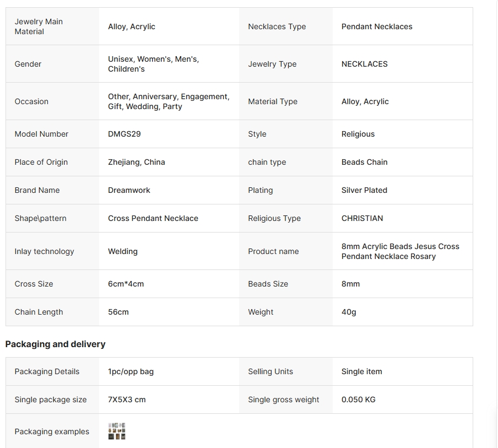The image size is (498, 448).
Task: Click the DMGS29 model number value
Action: 124,134
